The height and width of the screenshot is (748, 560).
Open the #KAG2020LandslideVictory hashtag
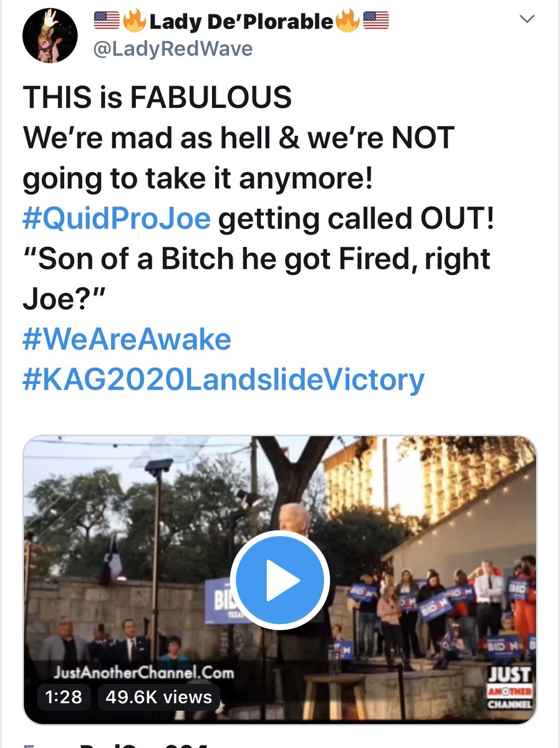click(223, 379)
